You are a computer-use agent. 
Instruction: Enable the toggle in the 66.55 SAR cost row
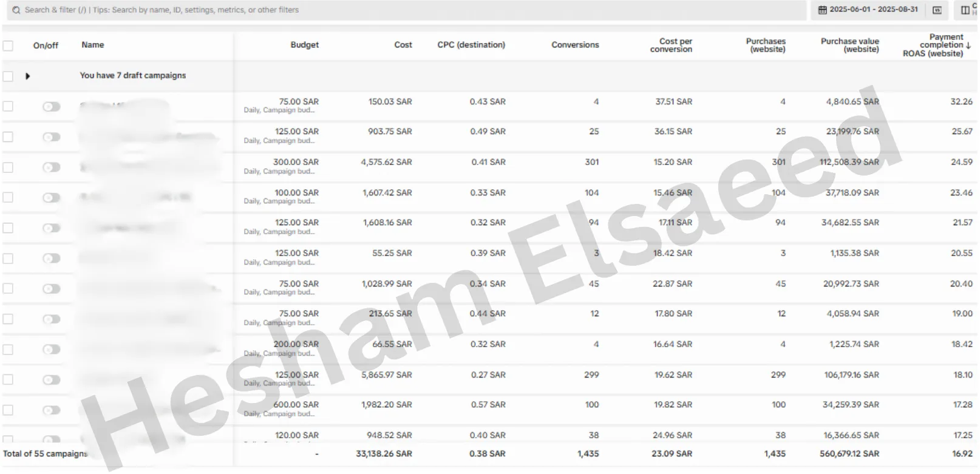tap(52, 350)
